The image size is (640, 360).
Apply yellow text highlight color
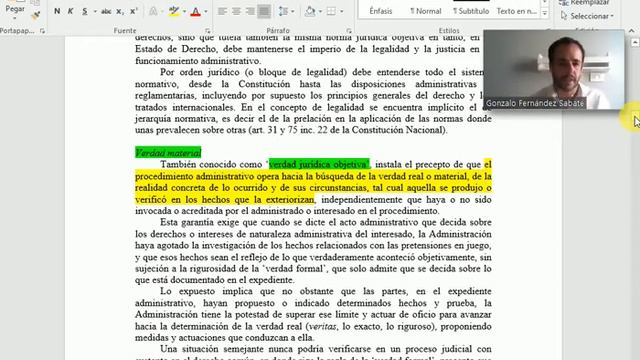tap(174, 11)
